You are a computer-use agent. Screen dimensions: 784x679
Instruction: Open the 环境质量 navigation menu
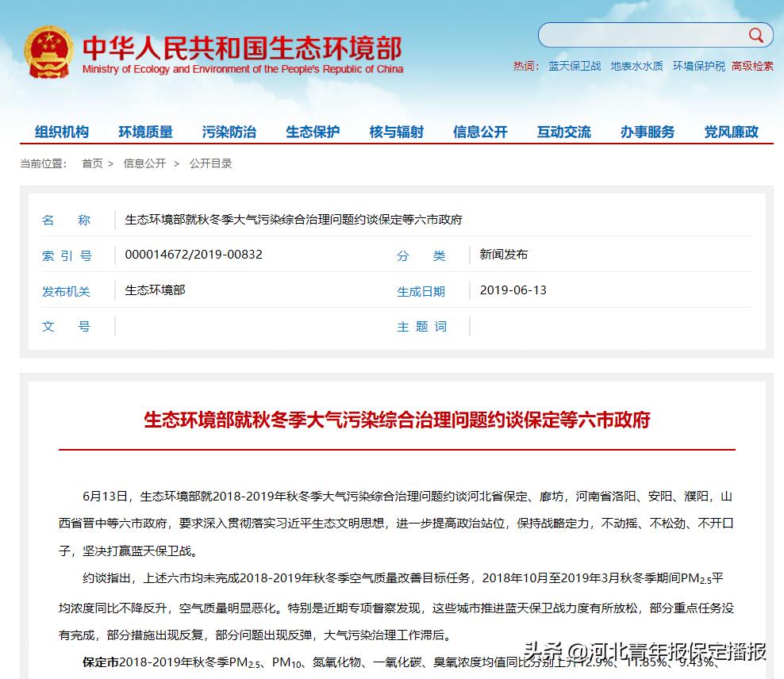point(145,132)
